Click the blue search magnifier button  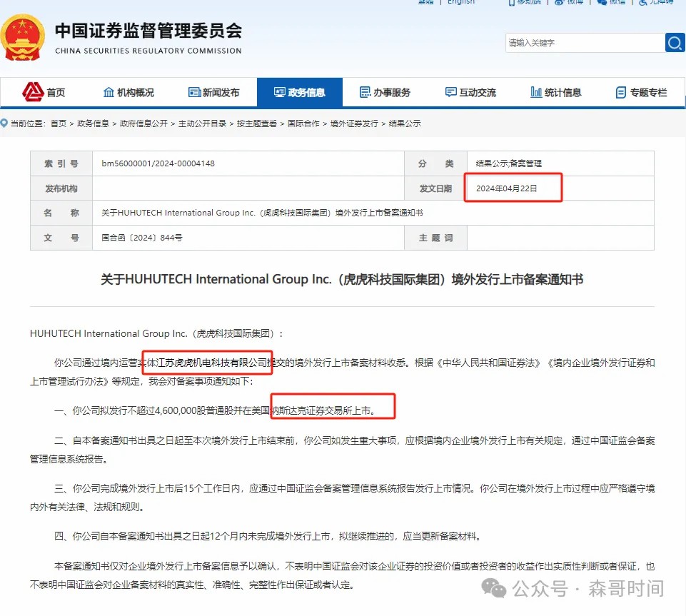pyautogui.click(x=675, y=43)
